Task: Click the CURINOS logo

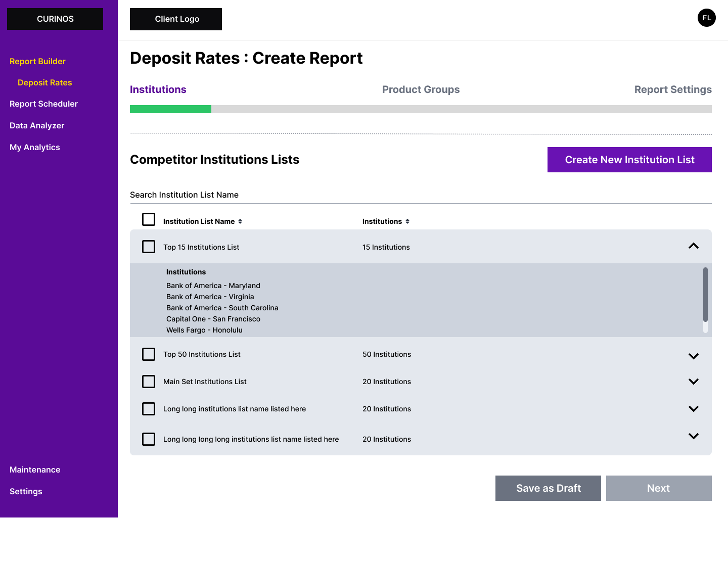Action: (x=55, y=19)
